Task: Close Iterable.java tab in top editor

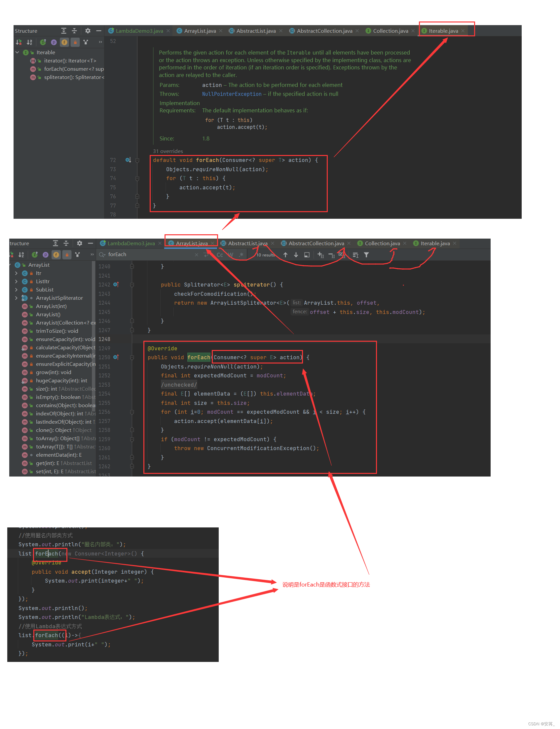Action: point(463,31)
